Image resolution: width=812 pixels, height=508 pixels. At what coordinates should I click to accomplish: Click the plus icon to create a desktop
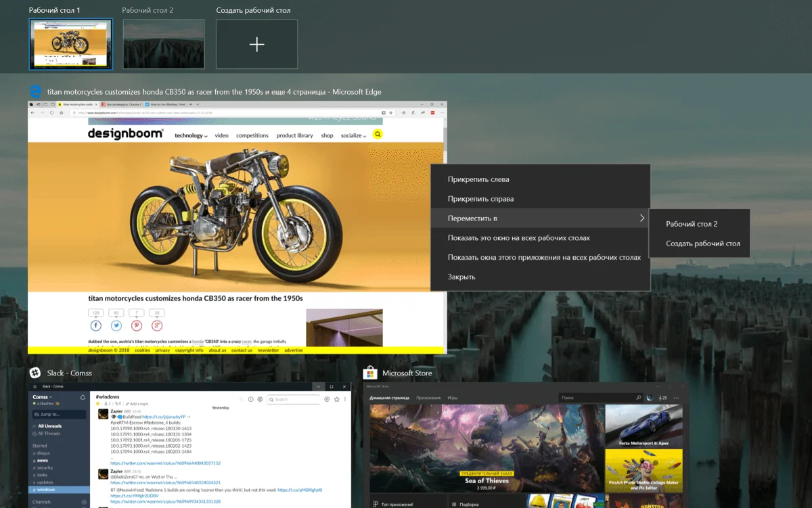pos(256,45)
